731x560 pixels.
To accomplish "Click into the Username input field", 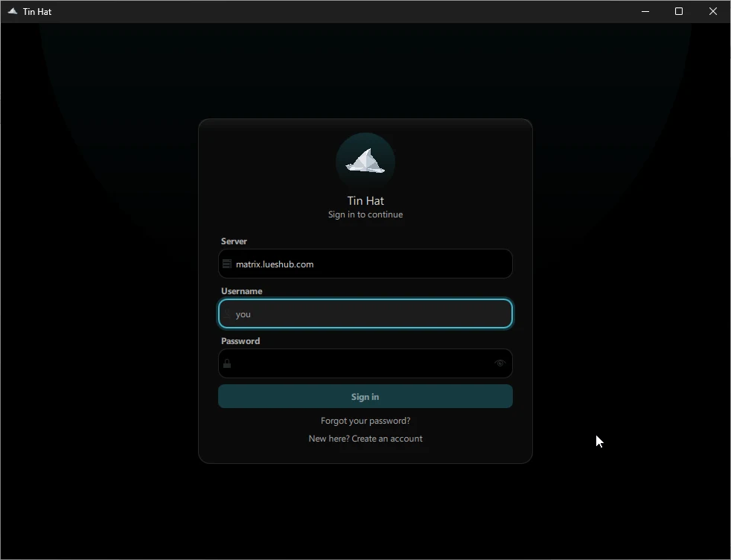I will point(365,314).
